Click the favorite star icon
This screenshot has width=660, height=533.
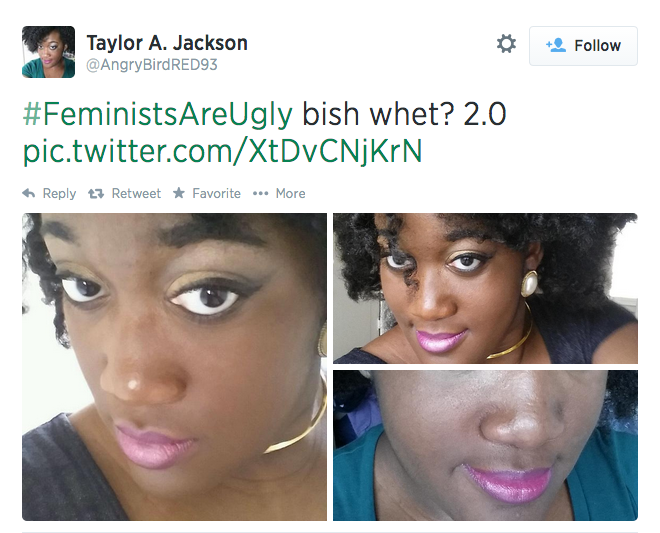(179, 193)
